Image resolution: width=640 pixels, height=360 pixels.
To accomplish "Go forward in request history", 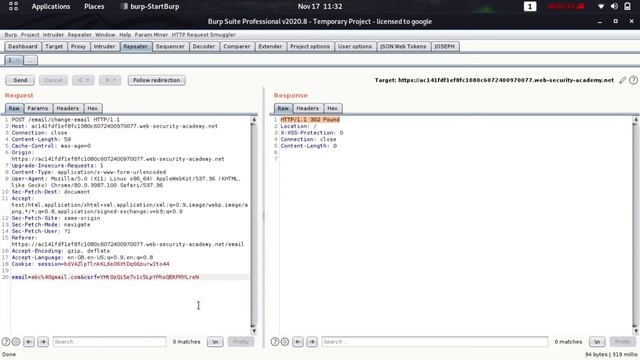I will (x=110, y=80).
